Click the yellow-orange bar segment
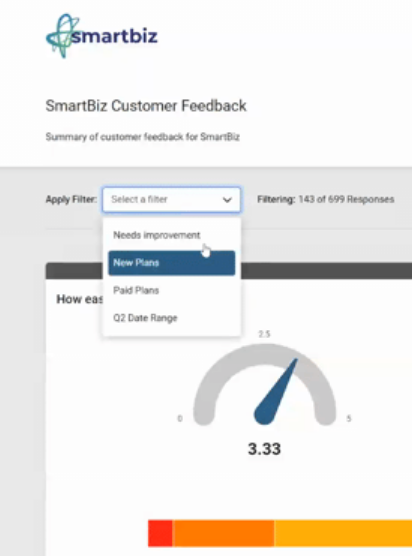 [343, 533]
